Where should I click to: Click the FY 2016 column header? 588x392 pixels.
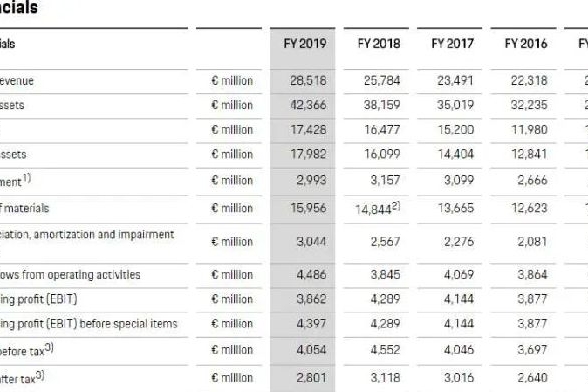[x=526, y=44]
